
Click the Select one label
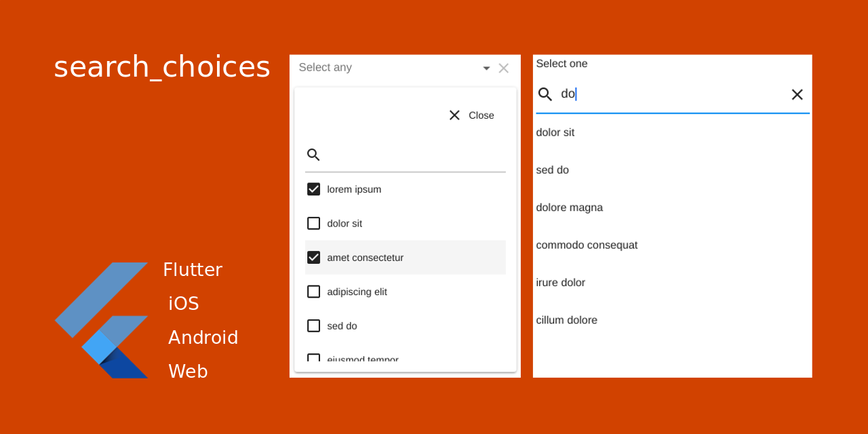coord(562,64)
